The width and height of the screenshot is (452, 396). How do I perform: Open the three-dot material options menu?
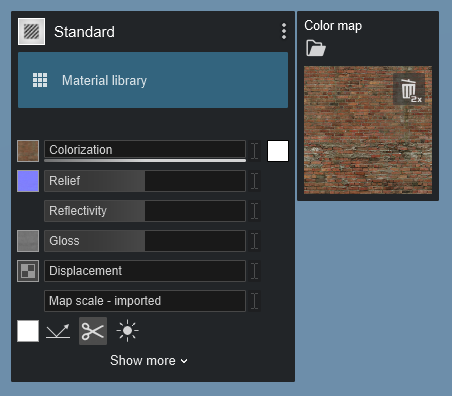pos(284,31)
